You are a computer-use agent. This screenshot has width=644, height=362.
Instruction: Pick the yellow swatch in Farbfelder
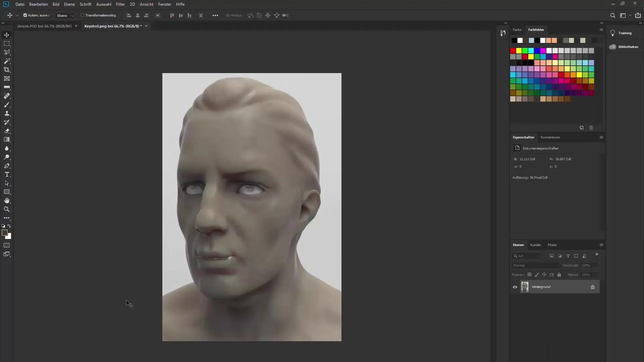click(x=519, y=51)
